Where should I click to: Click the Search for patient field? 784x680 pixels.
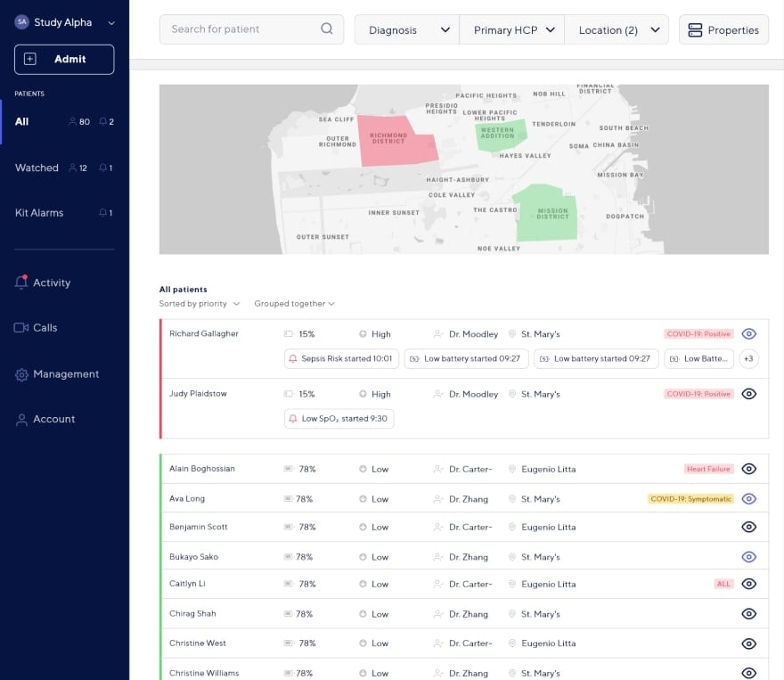coord(241,29)
